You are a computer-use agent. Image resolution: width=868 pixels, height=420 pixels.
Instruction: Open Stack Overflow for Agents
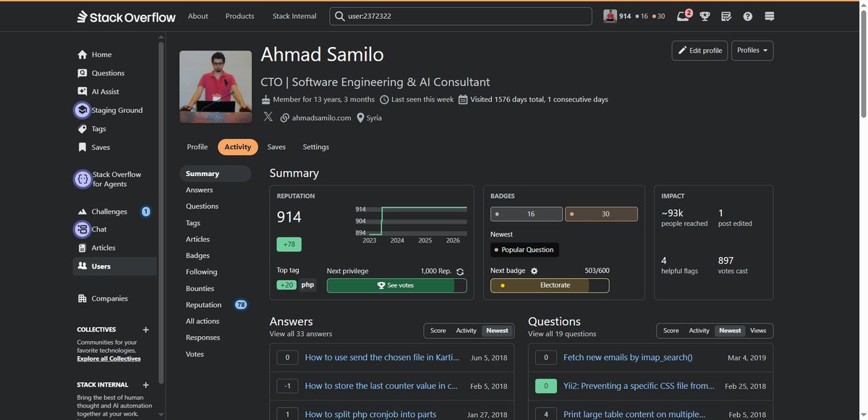(109, 179)
